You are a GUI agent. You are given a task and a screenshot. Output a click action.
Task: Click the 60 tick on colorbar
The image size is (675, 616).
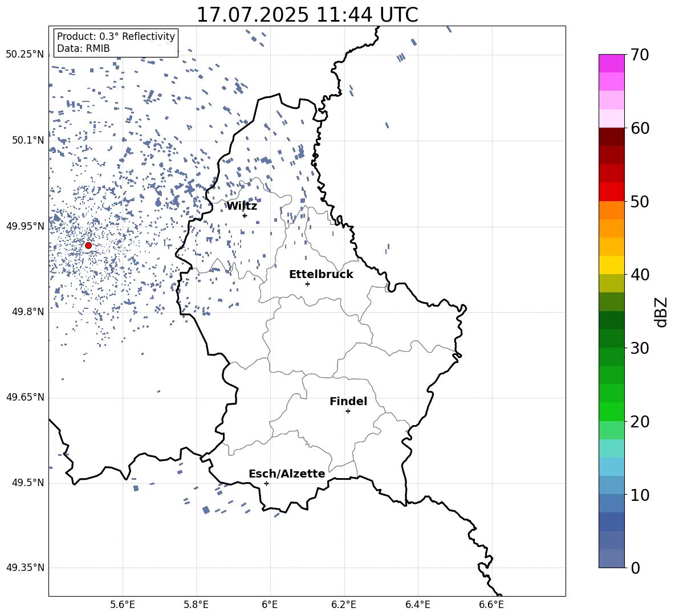640,128
